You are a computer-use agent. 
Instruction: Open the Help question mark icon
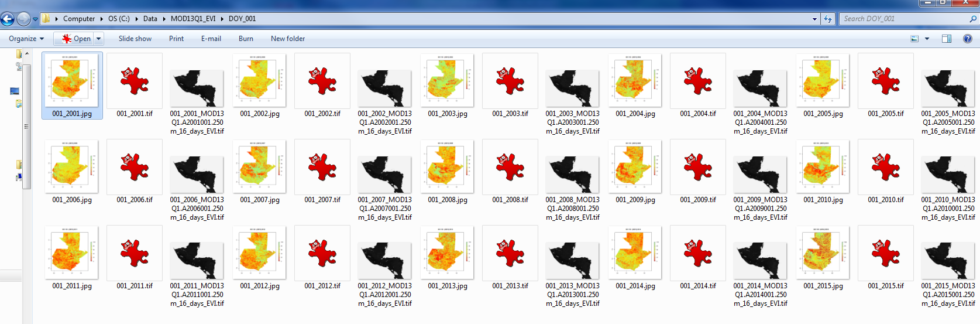pos(967,39)
